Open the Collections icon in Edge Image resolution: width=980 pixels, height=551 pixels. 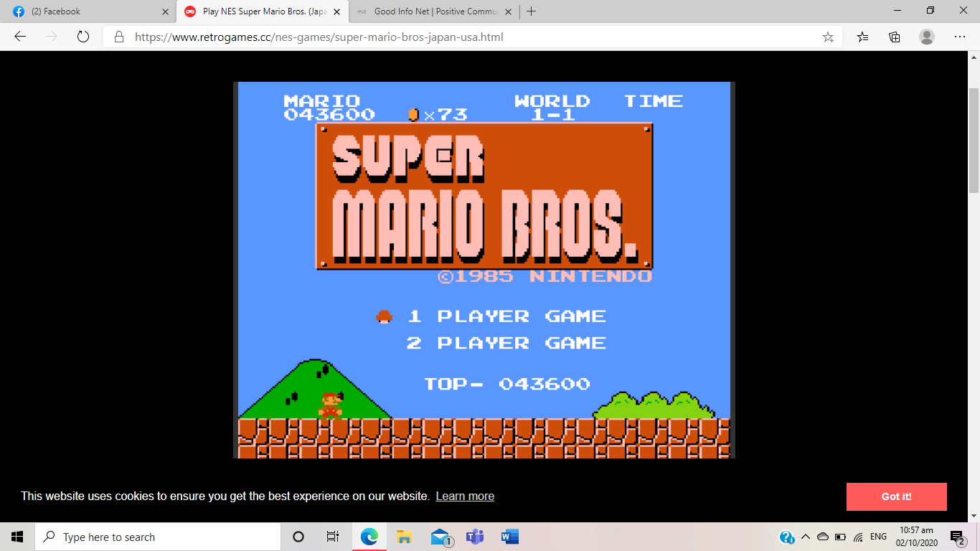[895, 37]
